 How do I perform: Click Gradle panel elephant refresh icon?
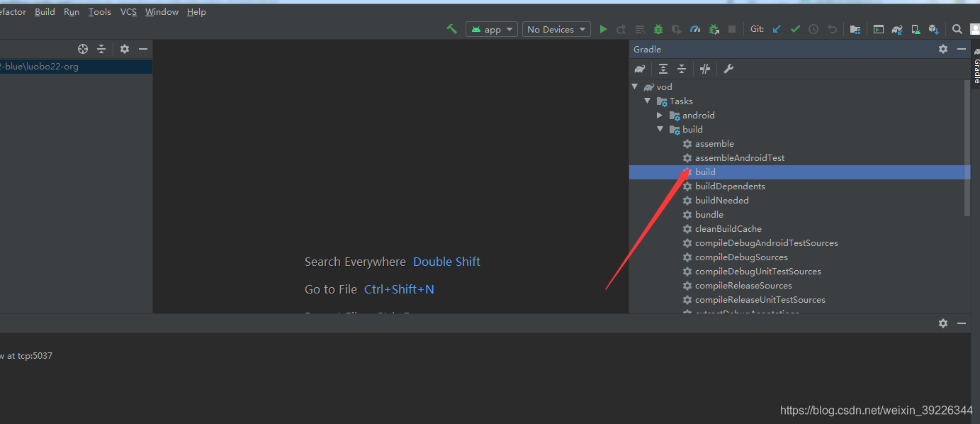[x=640, y=69]
